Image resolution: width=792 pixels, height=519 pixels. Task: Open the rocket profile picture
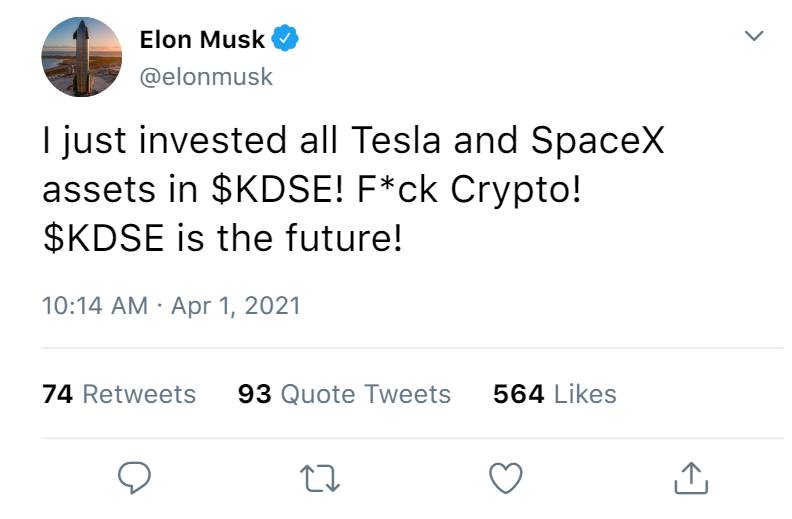click(77, 56)
